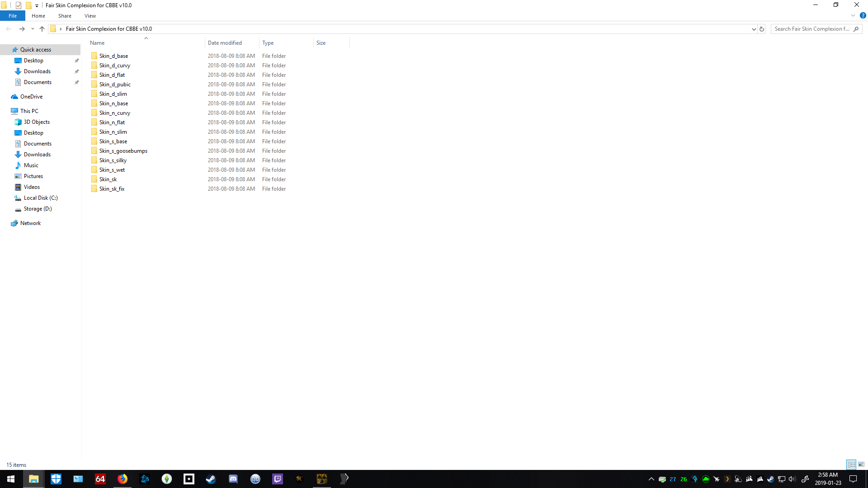Sort by Date modified column
Viewport: 868px width, 488px height.
pos(232,43)
